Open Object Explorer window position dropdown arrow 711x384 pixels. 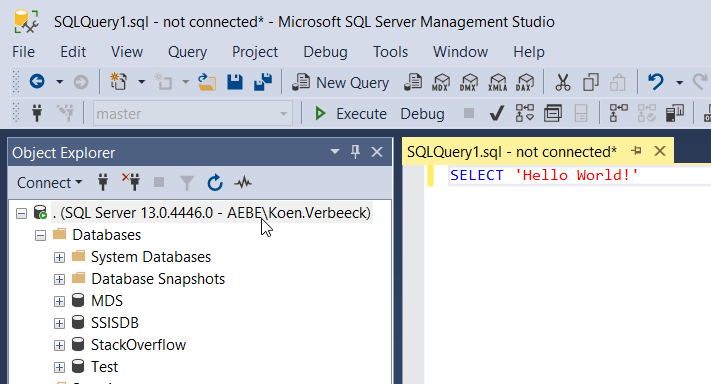click(335, 151)
